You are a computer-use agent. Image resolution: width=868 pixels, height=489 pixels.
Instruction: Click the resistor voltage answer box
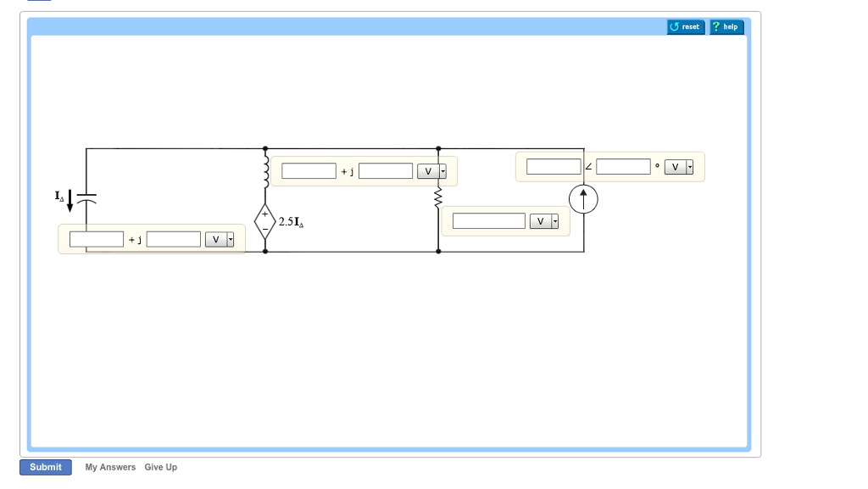[488, 219]
